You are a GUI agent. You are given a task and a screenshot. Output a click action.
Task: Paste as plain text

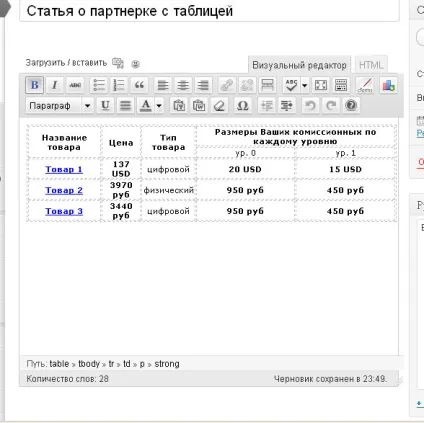pyautogui.click(x=179, y=106)
